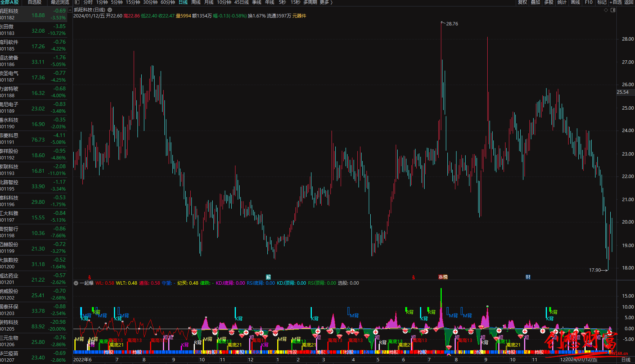The width and height of the screenshot is (635, 364).
Task: Click the stock list scroll-up arrow
Action: click(x=70, y=10)
